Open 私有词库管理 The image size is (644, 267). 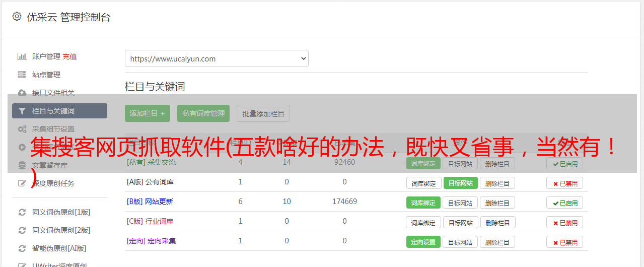pyautogui.click(x=203, y=113)
